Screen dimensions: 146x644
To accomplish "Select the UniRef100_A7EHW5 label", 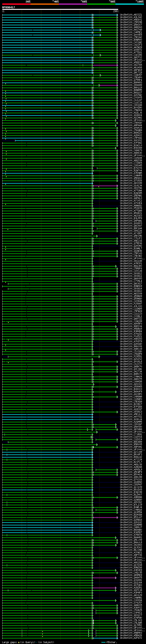I will pyautogui.click(x=131, y=173).
